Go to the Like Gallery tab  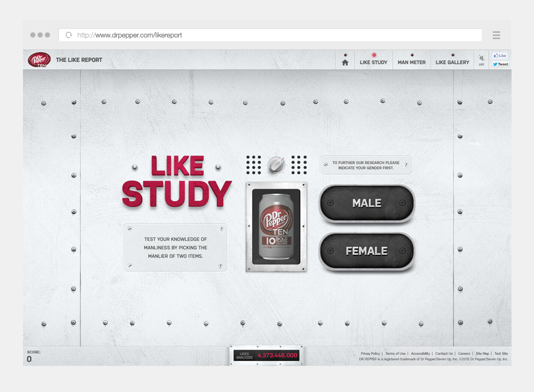[452, 62]
